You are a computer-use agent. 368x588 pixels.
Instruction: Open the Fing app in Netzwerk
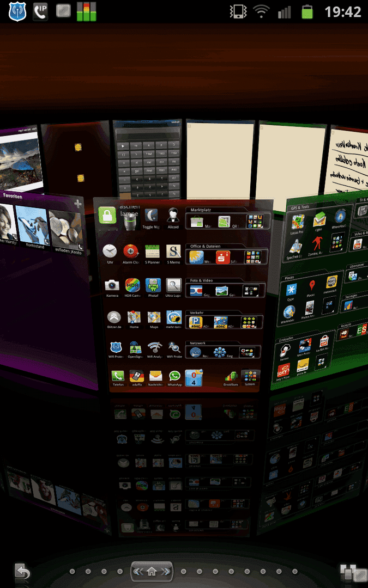click(x=220, y=352)
